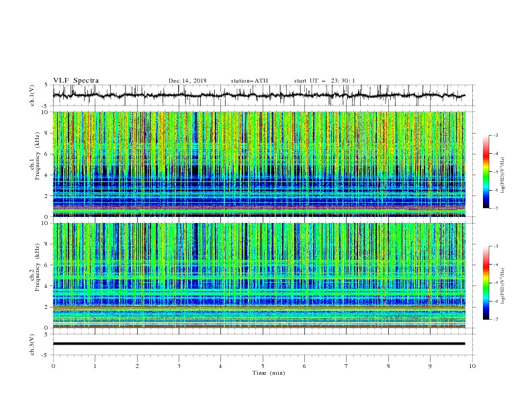Click the ch.3 flat black voltage trace

(259, 344)
